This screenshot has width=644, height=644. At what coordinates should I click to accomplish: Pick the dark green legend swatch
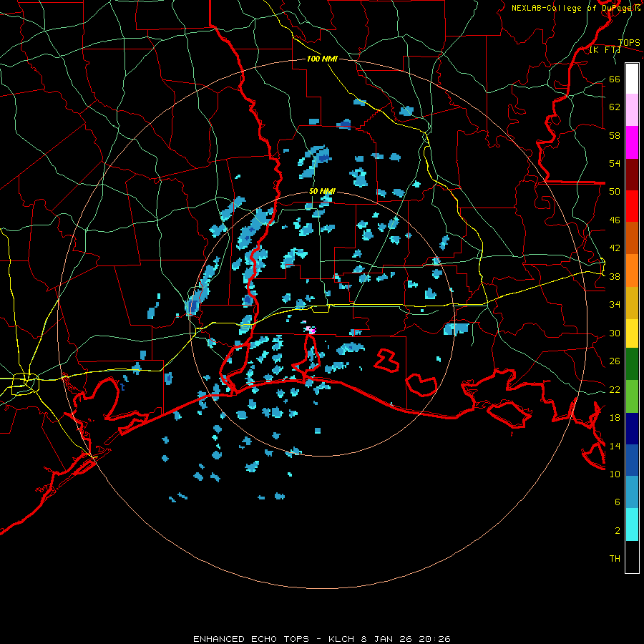[632, 364]
